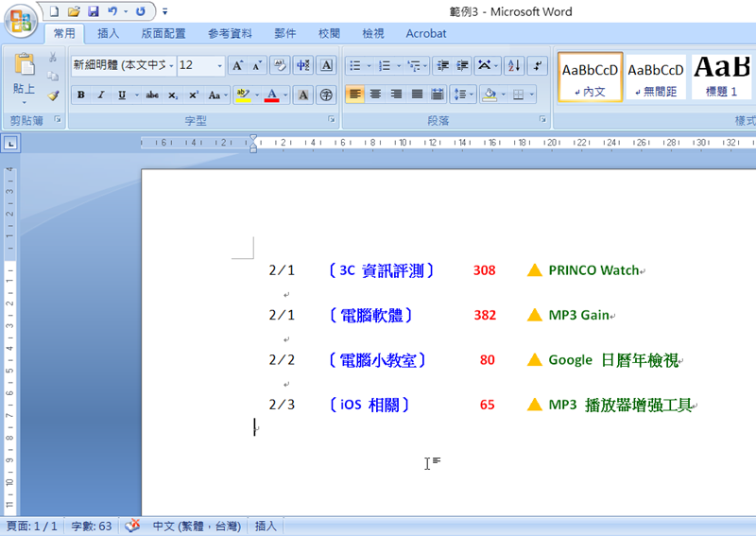756x536 pixels.
Task: Click the Grow Font icon
Action: coord(237,65)
